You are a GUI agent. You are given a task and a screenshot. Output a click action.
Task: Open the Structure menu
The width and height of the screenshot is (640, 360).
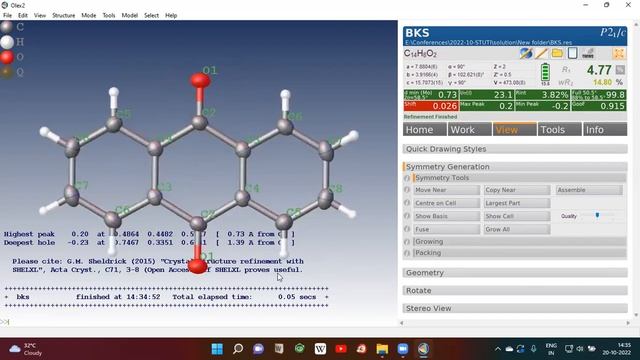coord(64,16)
